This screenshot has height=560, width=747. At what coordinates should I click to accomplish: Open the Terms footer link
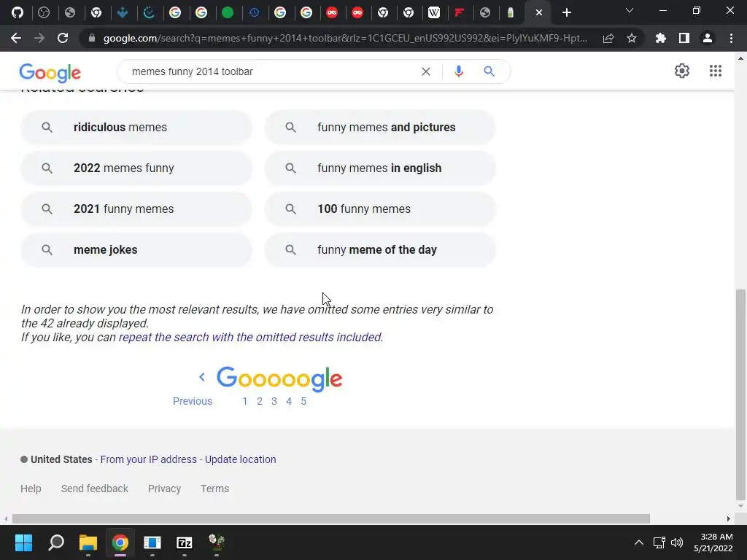[215, 489]
